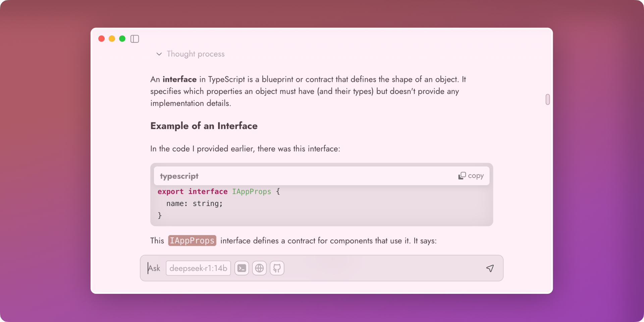This screenshot has height=322, width=644.
Task: Enable the globe web search icon
Action: pos(259,268)
